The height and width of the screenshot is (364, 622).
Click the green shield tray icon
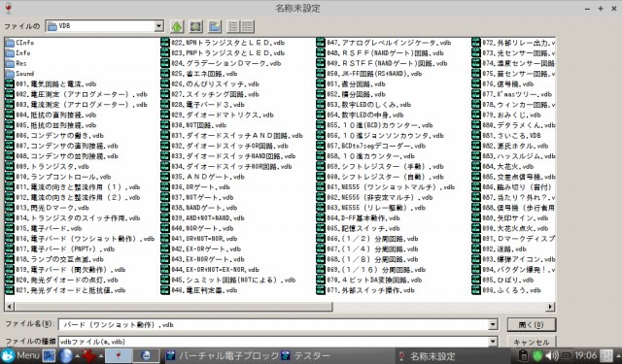click(537, 355)
